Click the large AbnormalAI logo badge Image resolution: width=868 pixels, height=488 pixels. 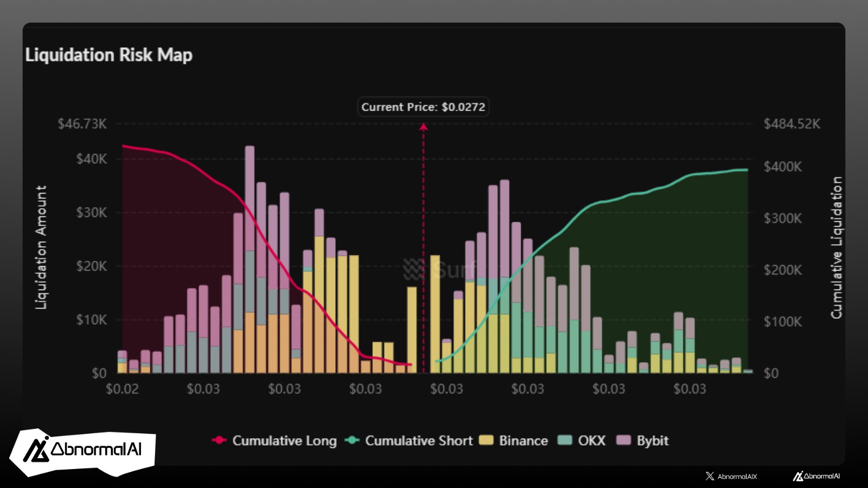82,451
